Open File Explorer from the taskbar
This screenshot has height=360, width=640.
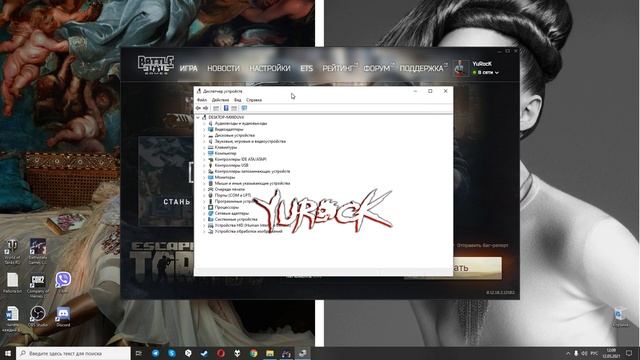270,353
